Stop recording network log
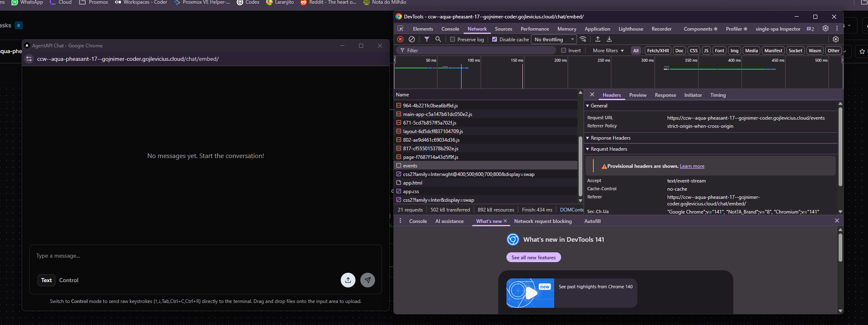Image resolution: width=868 pixels, height=325 pixels. [400, 39]
